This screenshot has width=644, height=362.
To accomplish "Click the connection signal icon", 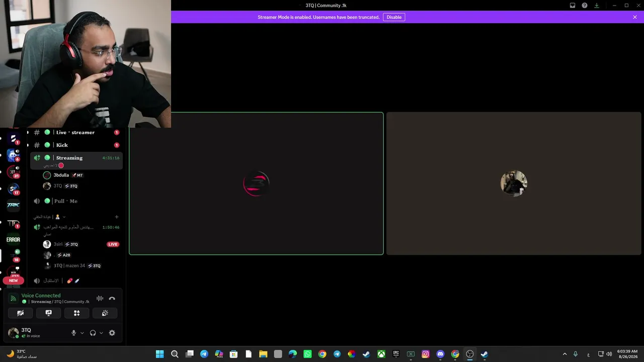I will tap(14, 298).
